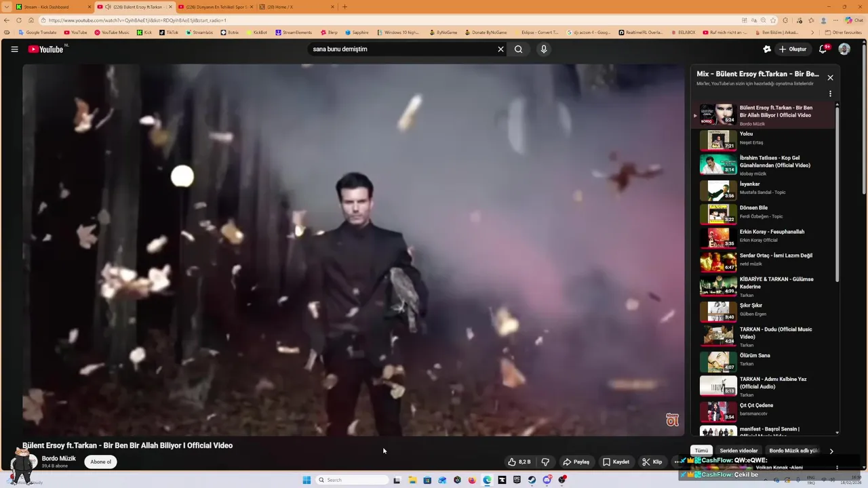This screenshot has height=488, width=868.
Task: Open Streamlabs bookmark
Action: click(x=199, y=33)
